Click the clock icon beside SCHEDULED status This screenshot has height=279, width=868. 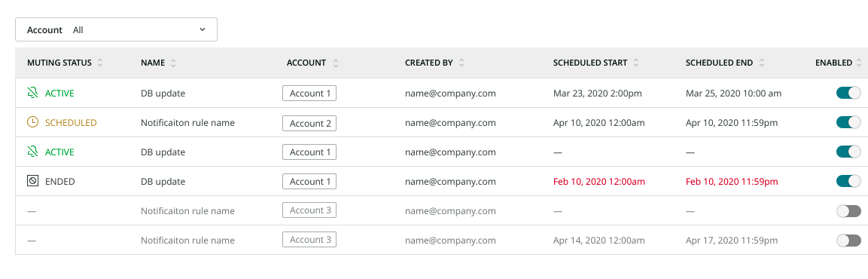pyautogui.click(x=32, y=123)
